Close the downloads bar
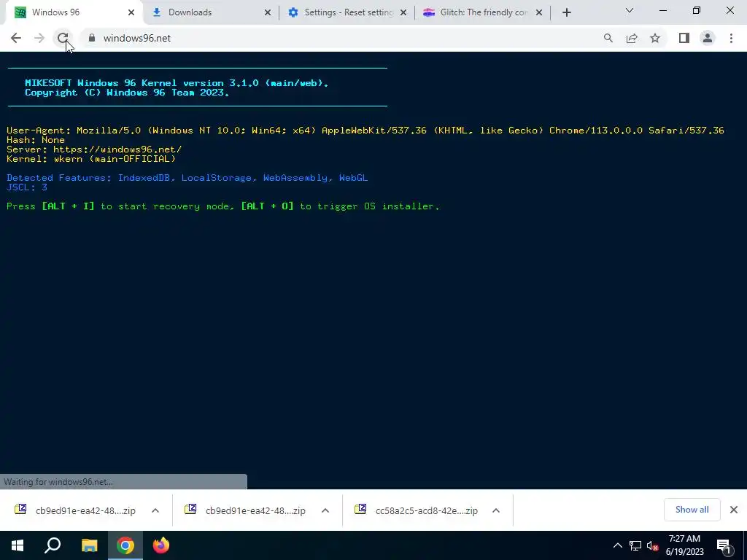 tap(734, 510)
